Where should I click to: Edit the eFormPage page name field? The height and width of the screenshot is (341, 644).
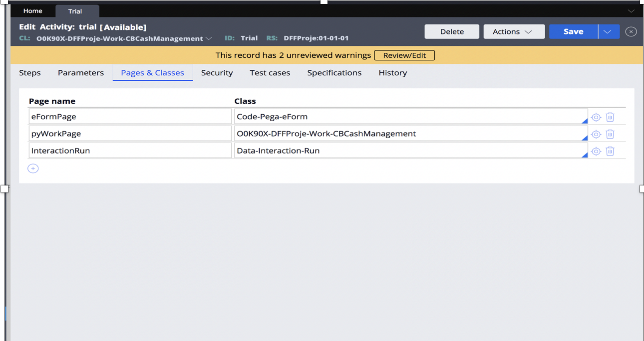pyautogui.click(x=130, y=117)
